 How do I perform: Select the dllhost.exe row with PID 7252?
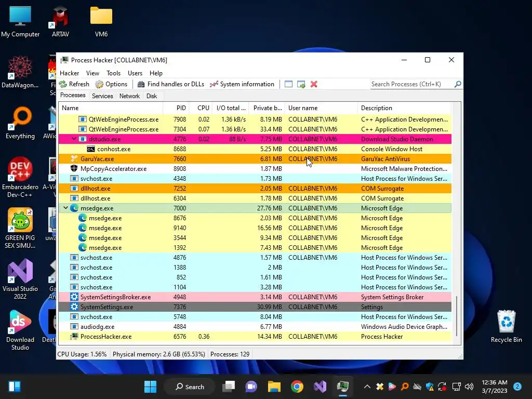(x=255, y=188)
